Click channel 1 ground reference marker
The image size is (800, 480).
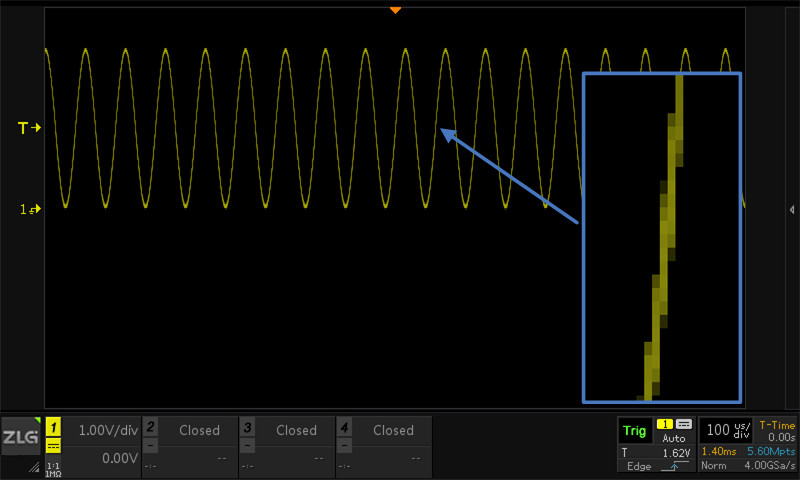pyautogui.click(x=30, y=209)
